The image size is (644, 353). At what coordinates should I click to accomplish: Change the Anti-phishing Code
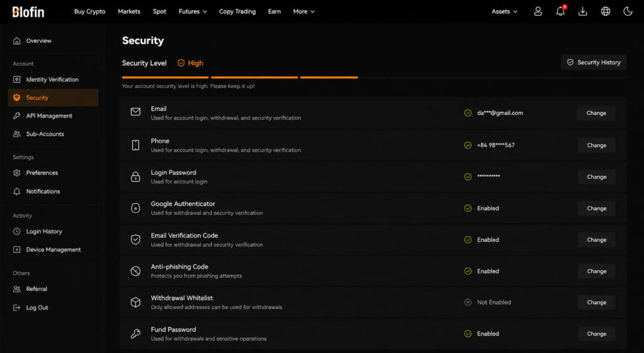coord(596,271)
